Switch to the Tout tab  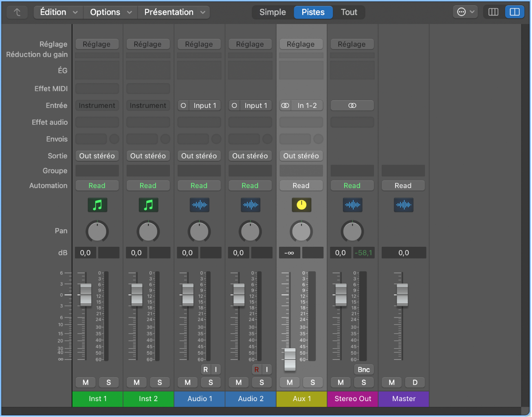pyautogui.click(x=349, y=12)
